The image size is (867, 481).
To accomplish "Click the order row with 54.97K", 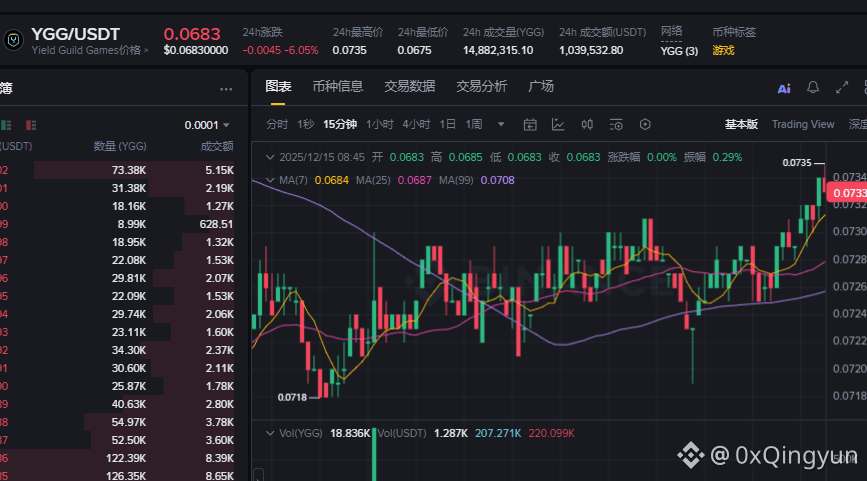I will pos(117,422).
